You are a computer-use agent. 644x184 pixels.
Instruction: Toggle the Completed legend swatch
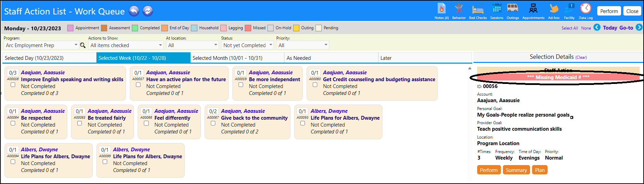click(135, 28)
